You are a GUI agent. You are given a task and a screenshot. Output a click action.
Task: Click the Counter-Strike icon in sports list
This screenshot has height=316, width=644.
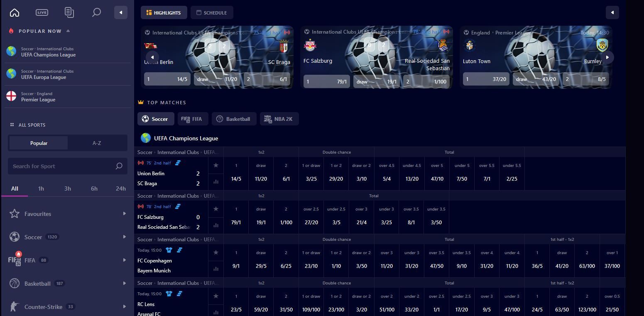[15, 306]
